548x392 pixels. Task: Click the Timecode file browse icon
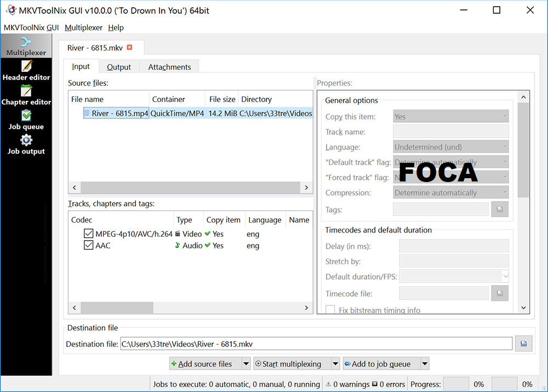pos(500,293)
